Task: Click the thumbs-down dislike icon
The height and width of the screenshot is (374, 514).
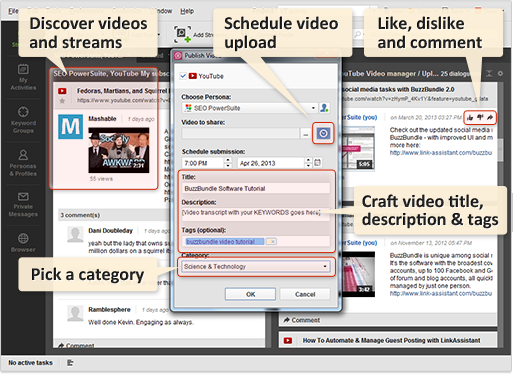Action: [x=480, y=117]
